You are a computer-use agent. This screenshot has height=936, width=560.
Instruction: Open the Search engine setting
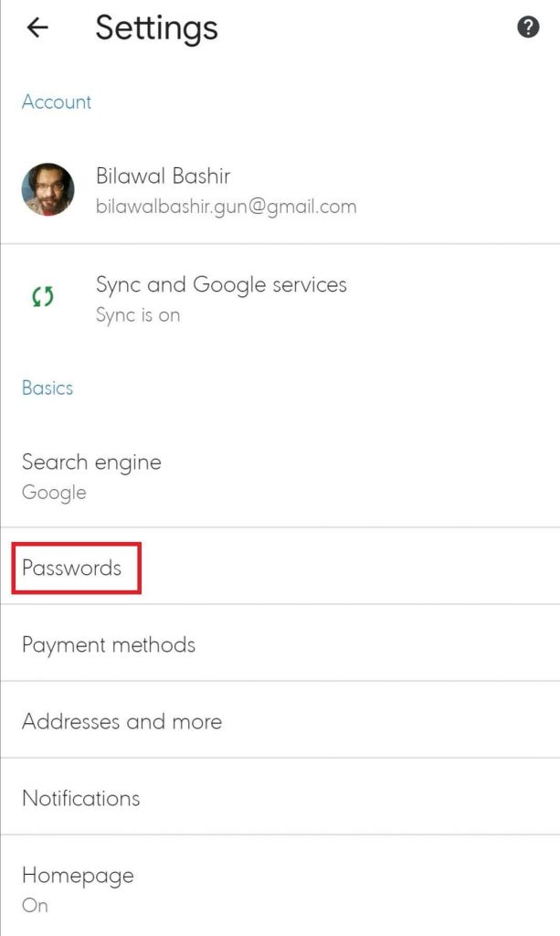(x=91, y=462)
